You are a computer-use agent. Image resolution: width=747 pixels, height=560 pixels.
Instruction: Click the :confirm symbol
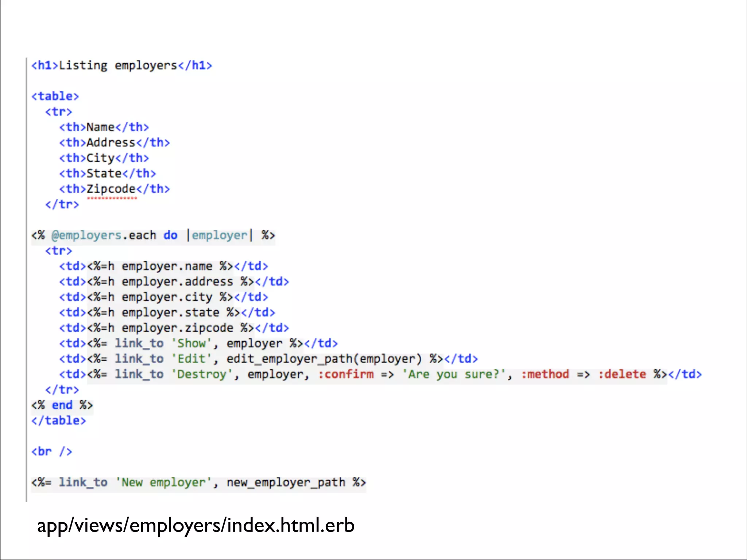click(x=346, y=374)
